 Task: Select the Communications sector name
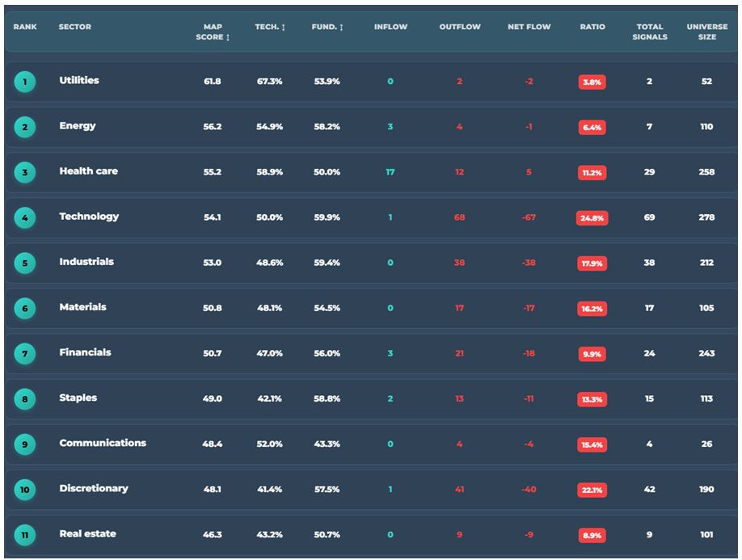tap(103, 443)
